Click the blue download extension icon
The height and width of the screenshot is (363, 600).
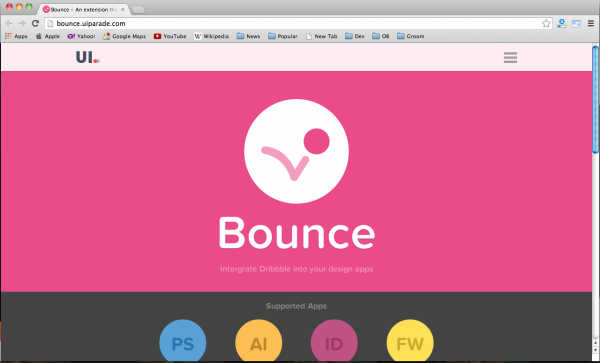coord(562,24)
